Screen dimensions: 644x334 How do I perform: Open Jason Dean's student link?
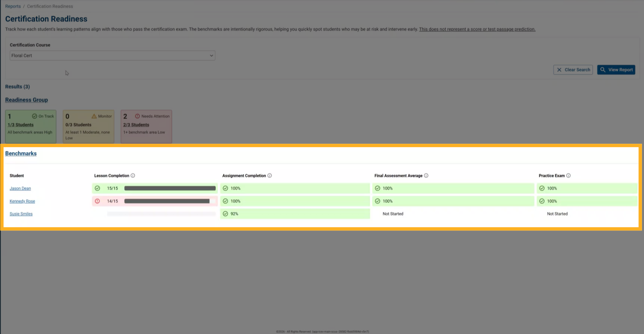click(x=20, y=188)
